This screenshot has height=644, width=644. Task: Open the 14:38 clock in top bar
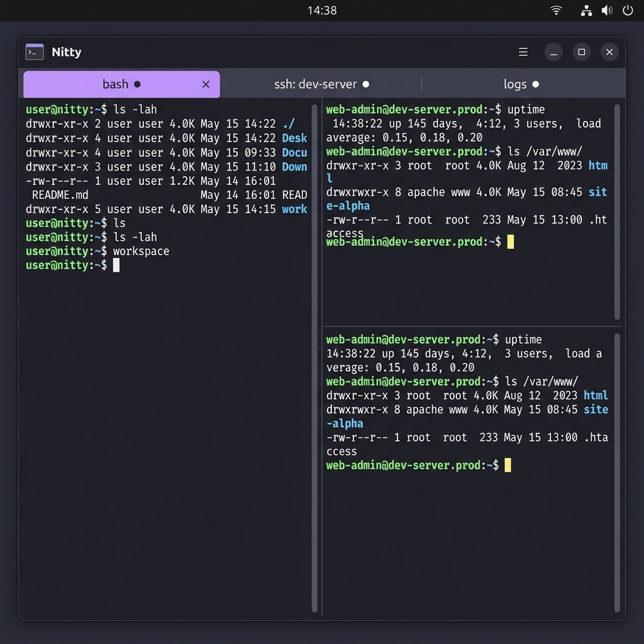pyautogui.click(x=322, y=10)
